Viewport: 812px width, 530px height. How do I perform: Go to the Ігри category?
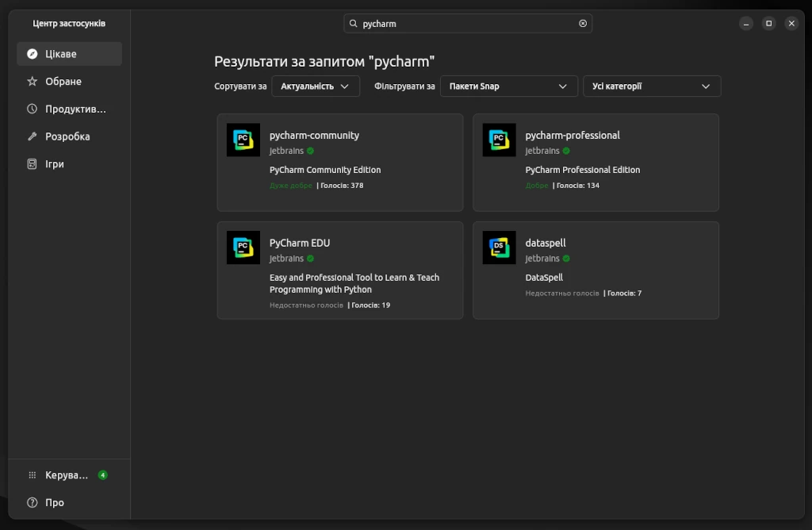pos(70,163)
